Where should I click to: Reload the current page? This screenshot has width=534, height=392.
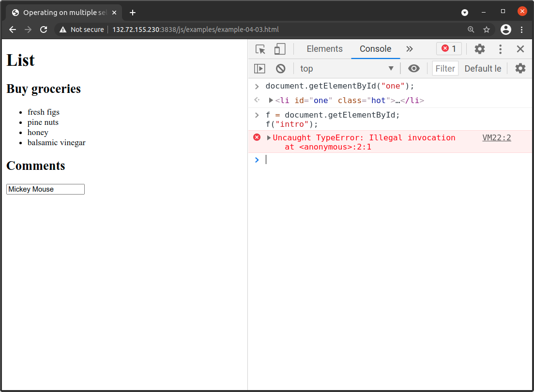coord(44,30)
